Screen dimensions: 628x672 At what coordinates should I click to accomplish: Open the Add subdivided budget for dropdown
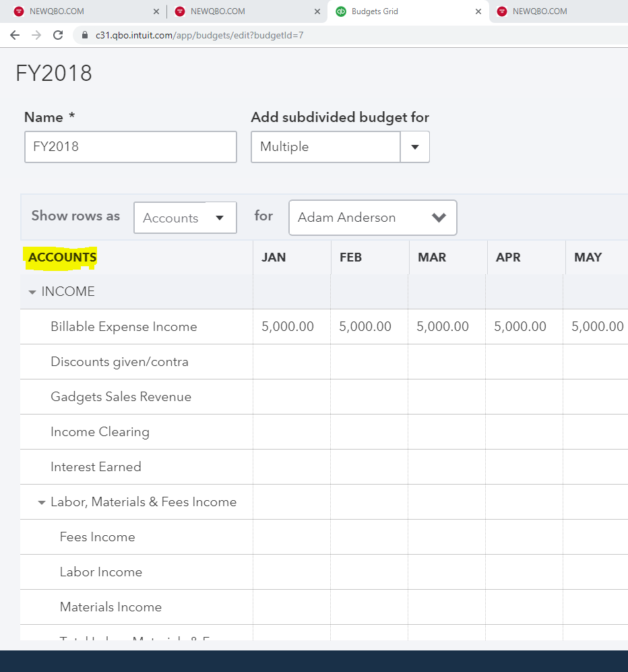(x=414, y=147)
